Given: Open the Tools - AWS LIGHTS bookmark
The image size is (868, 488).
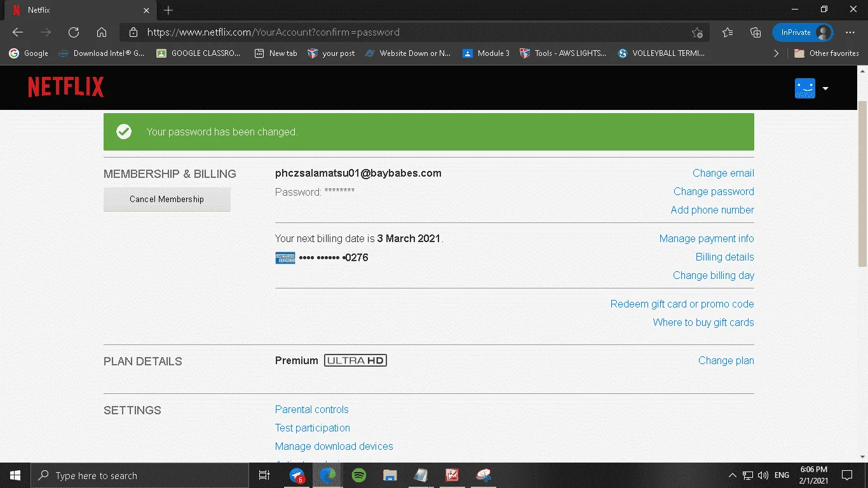Looking at the screenshot, I should pos(563,53).
